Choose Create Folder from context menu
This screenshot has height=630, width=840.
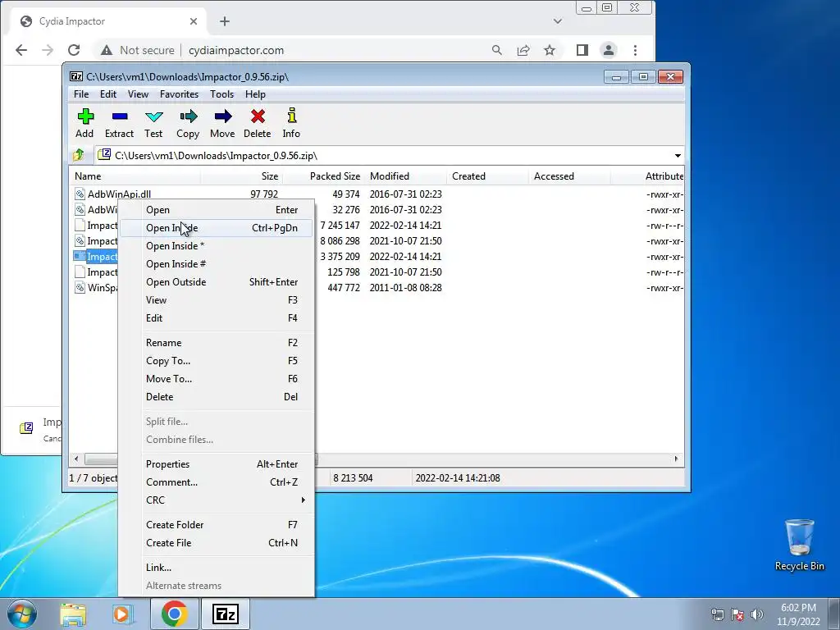216,525
